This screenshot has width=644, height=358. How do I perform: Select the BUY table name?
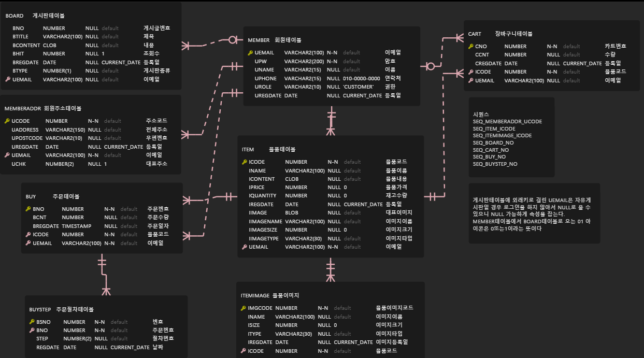coord(31,197)
